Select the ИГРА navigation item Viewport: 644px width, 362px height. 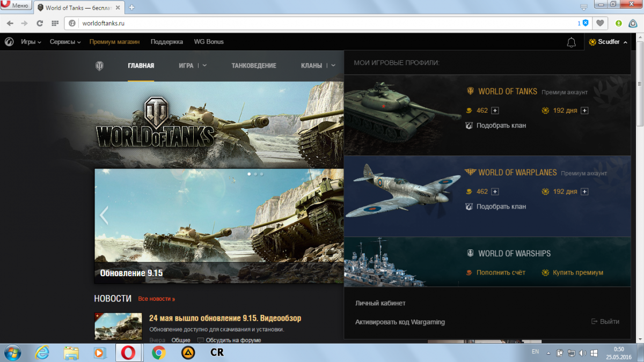186,66
